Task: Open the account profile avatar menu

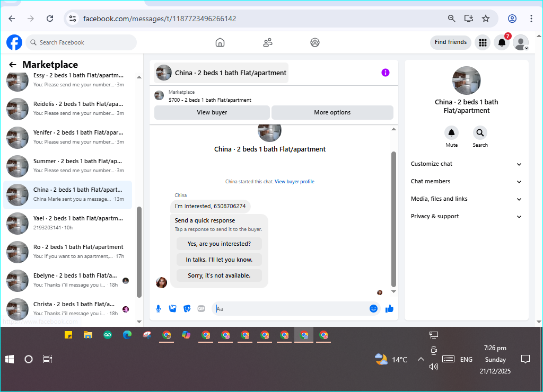Action: (x=521, y=42)
